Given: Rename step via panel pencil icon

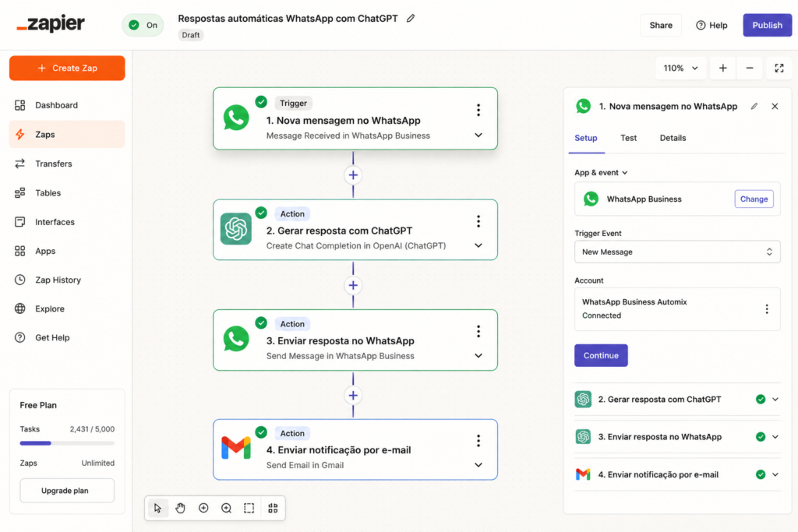Looking at the screenshot, I should point(754,106).
